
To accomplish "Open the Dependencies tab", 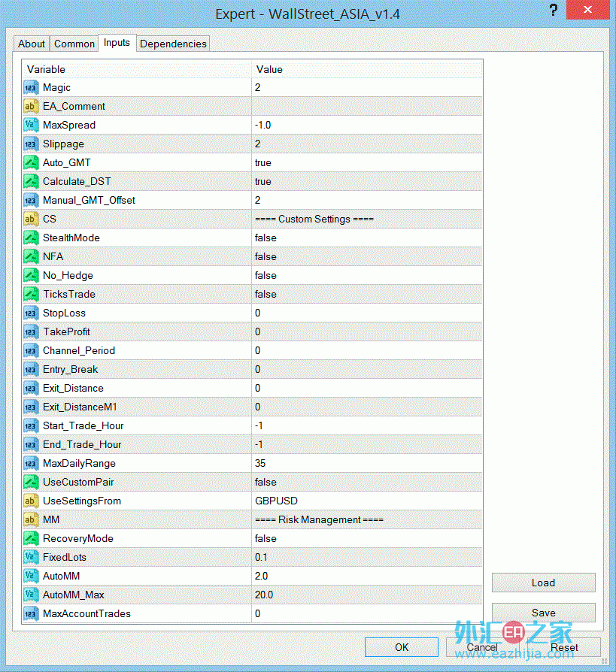I will 173,44.
